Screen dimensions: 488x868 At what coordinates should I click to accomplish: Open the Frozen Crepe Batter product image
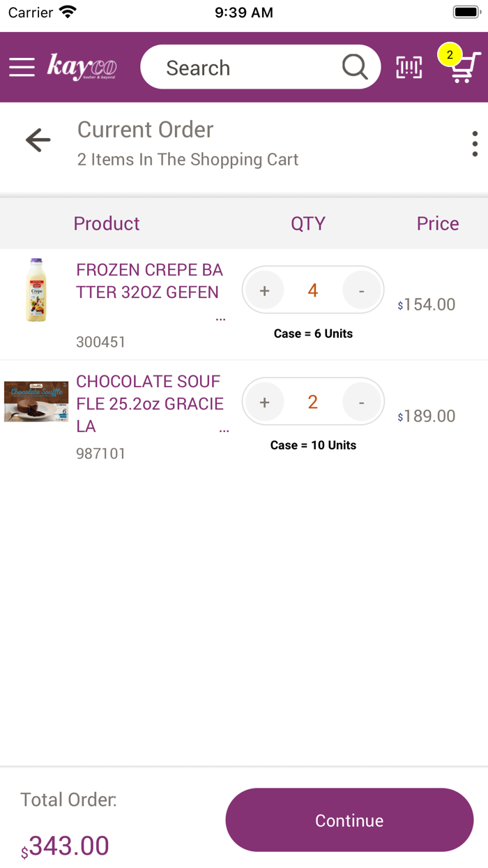point(36,290)
